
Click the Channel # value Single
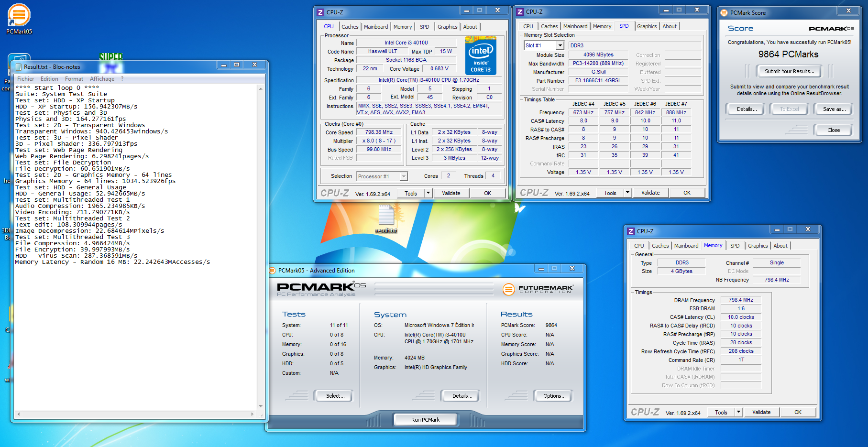click(x=777, y=262)
